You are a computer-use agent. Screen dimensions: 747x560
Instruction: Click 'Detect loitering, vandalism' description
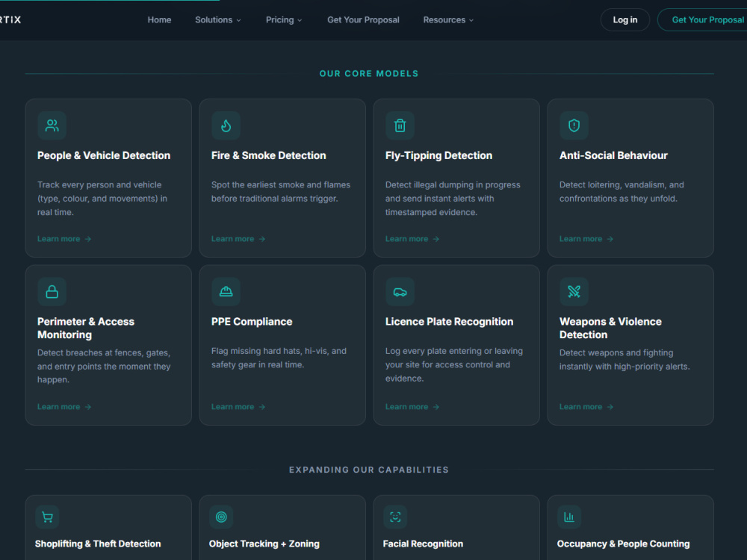(x=622, y=192)
